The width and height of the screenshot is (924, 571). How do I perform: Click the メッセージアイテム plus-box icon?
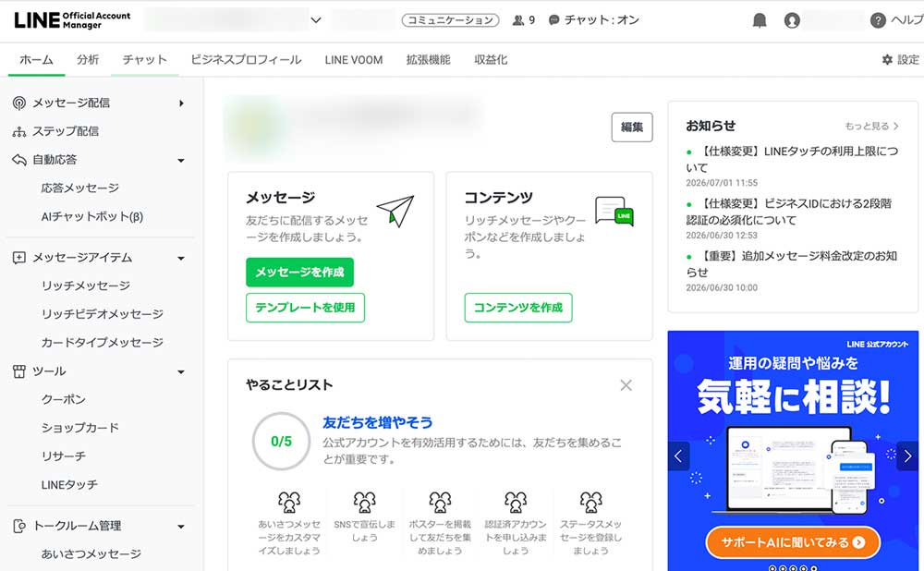coord(18,258)
